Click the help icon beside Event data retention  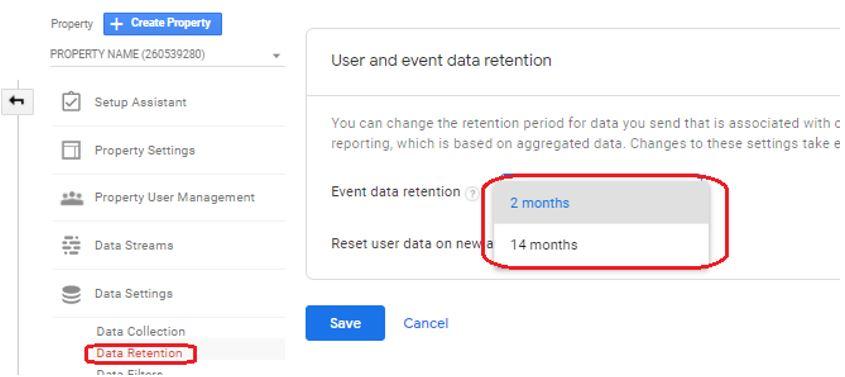coord(472,193)
